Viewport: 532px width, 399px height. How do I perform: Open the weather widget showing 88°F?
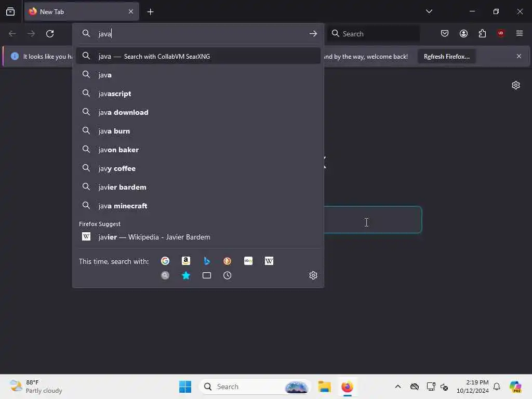click(x=35, y=387)
